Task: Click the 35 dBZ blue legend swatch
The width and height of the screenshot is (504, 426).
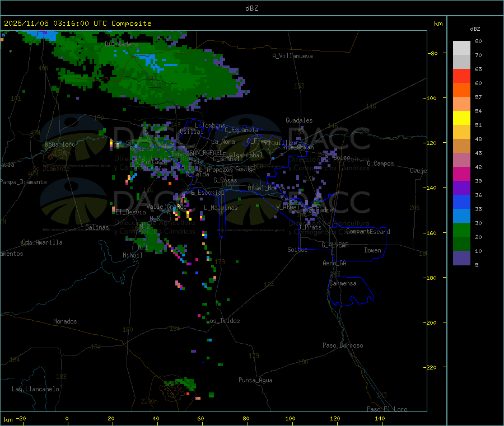Action: click(461, 202)
